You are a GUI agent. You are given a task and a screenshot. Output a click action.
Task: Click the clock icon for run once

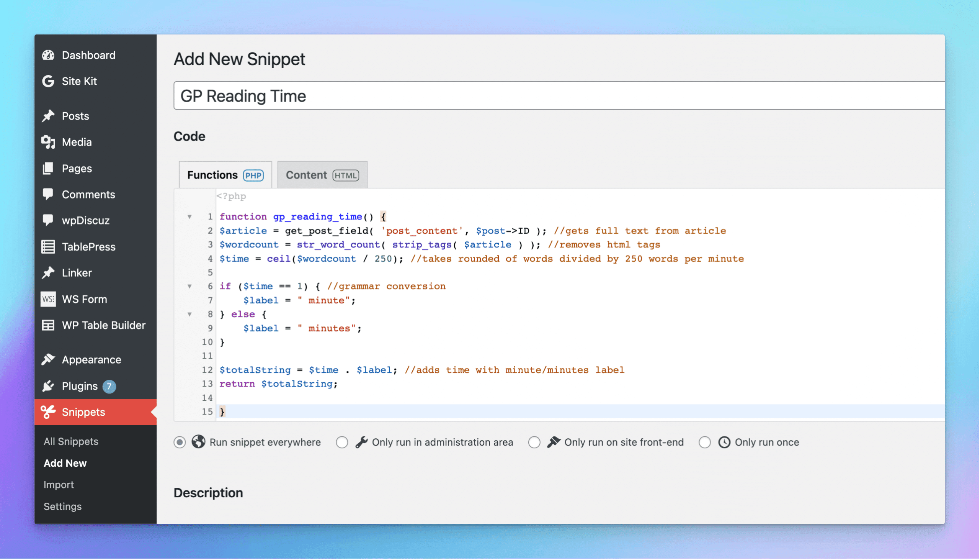click(725, 443)
